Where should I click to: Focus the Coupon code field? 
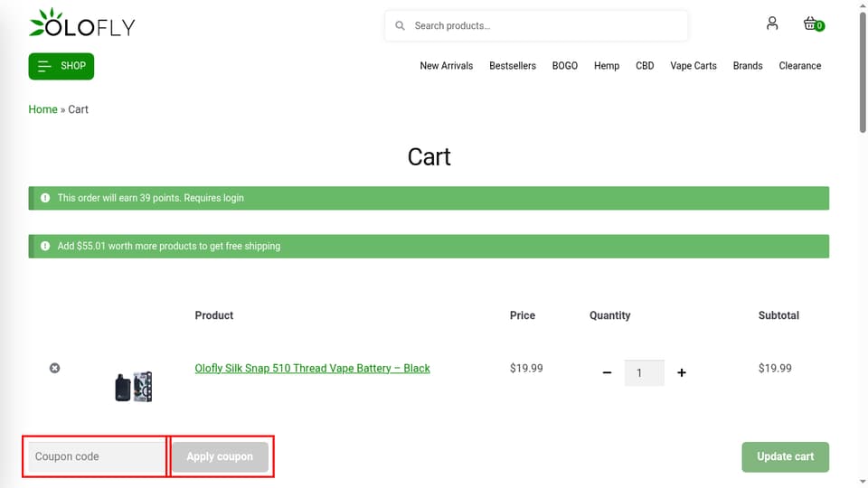[x=98, y=456]
